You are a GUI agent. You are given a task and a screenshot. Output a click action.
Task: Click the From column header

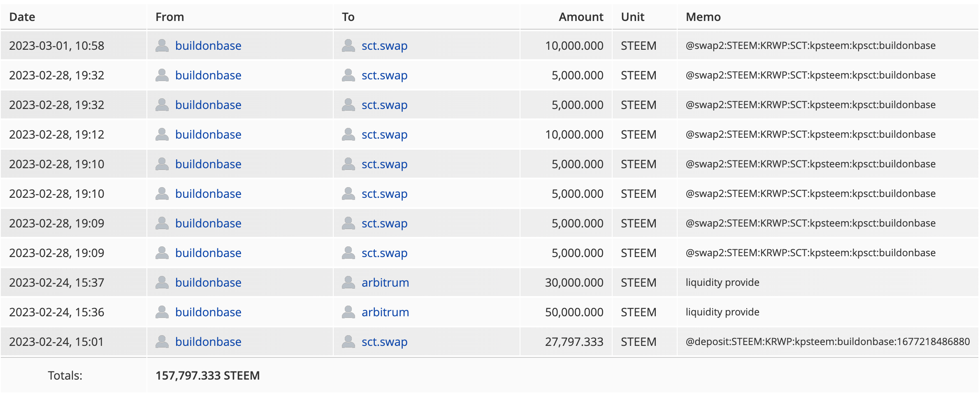(x=170, y=17)
